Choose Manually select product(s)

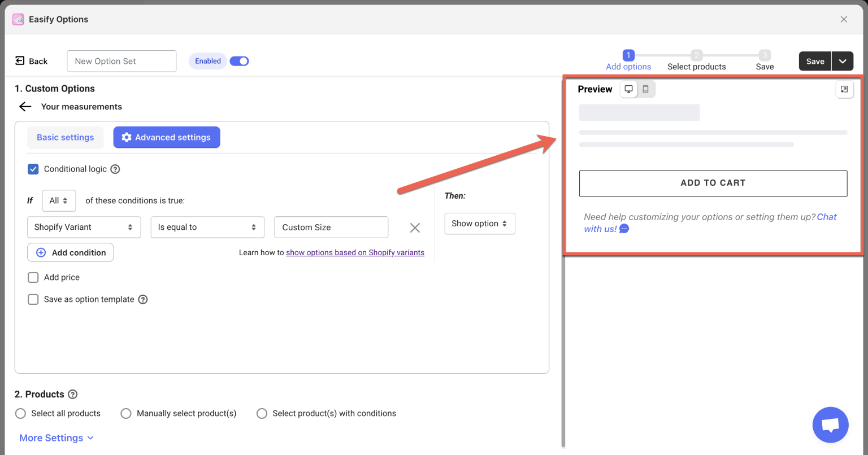tap(126, 413)
